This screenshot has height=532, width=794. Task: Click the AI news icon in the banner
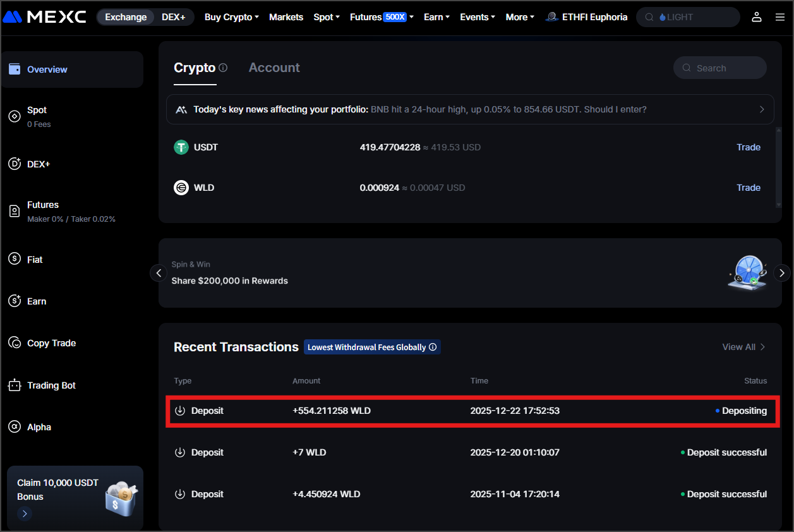[181, 109]
